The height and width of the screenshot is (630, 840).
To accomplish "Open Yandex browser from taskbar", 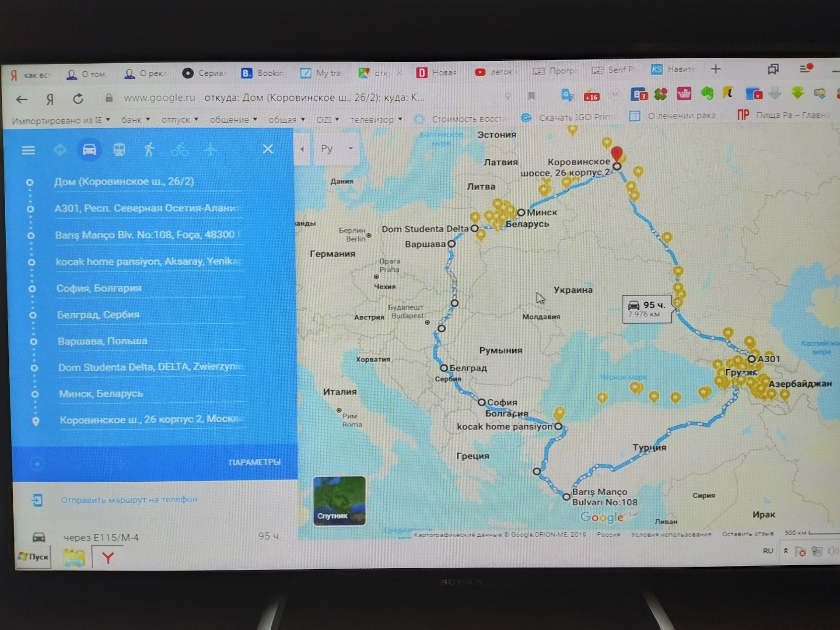I will click(x=108, y=558).
